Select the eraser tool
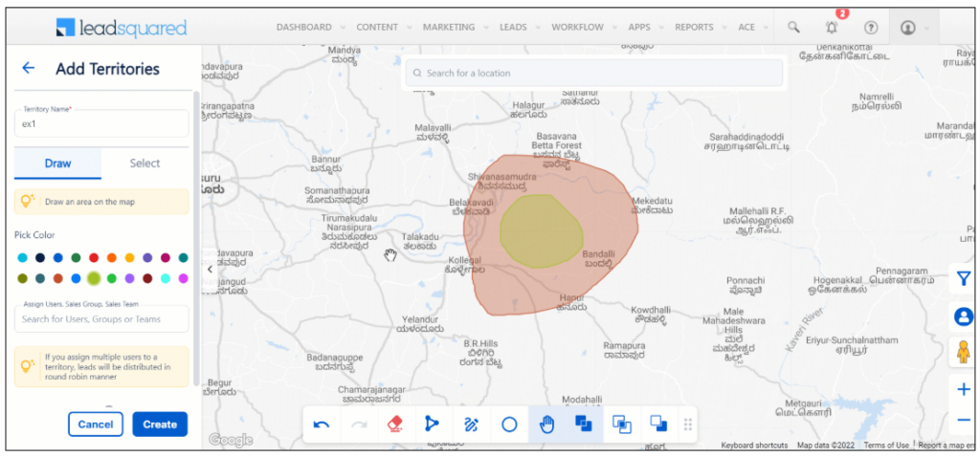This screenshot has width=980, height=457. pos(395,424)
